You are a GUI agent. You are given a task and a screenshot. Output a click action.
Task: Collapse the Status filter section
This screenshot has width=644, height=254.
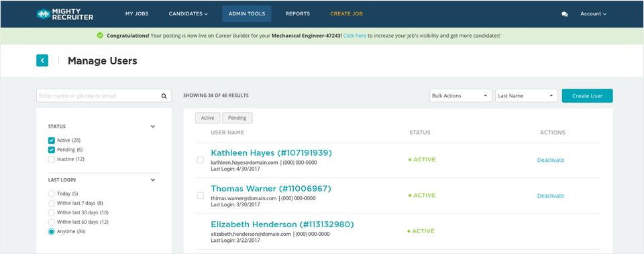pos(153,127)
